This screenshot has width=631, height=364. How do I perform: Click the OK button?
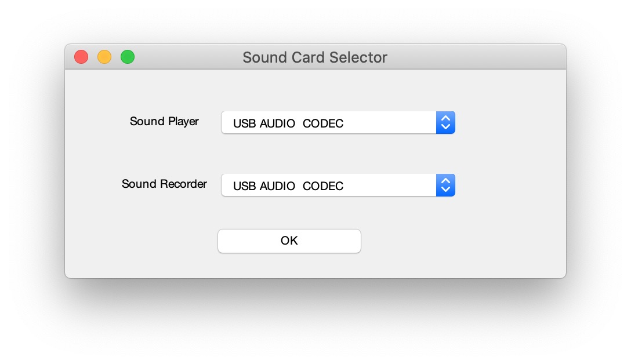click(x=289, y=241)
